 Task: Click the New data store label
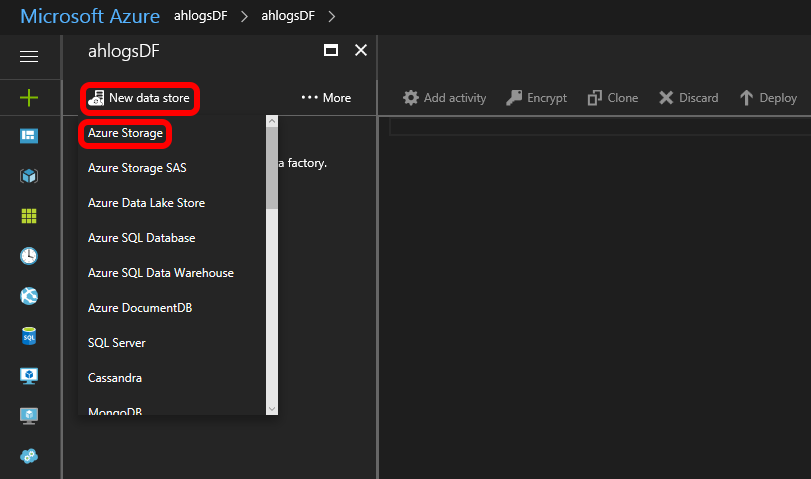[x=149, y=98]
